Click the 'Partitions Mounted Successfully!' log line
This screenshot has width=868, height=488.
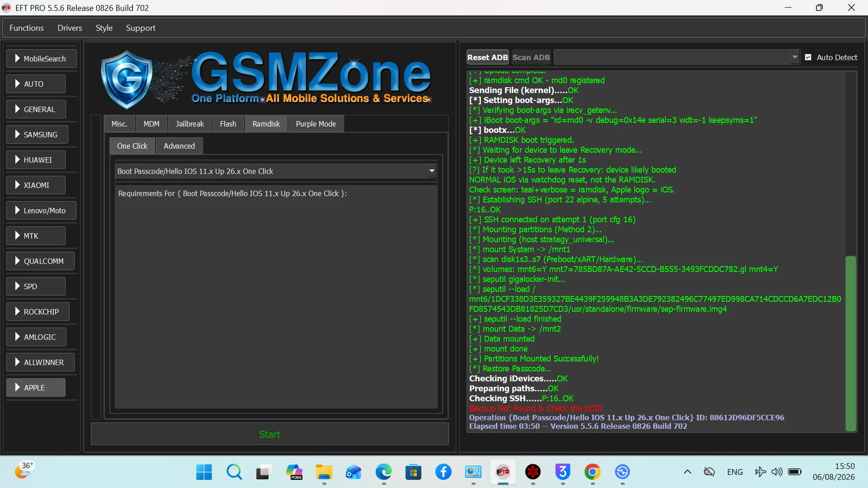pyautogui.click(x=534, y=359)
